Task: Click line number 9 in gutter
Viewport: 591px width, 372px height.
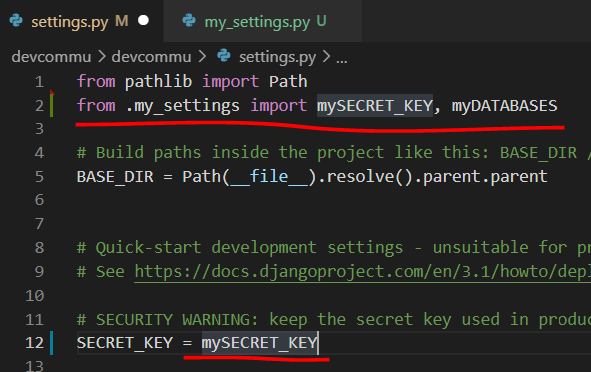Action: click(x=39, y=272)
